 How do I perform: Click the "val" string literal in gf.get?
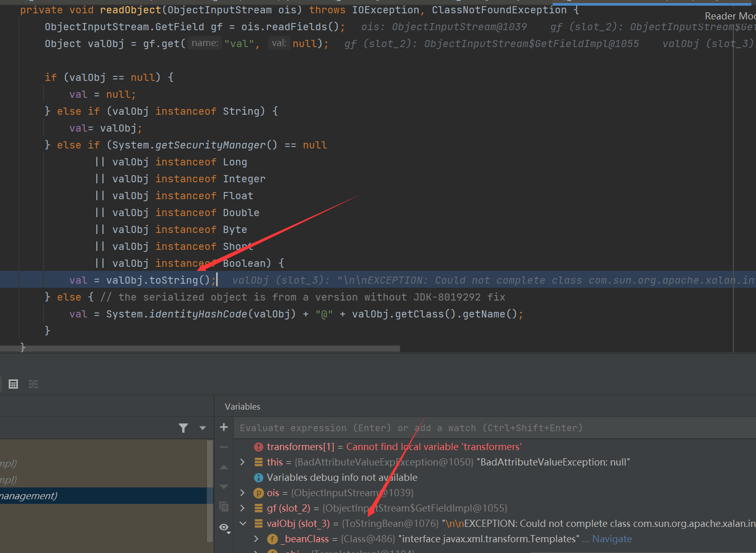pyautogui.click(x=239, y=44)
